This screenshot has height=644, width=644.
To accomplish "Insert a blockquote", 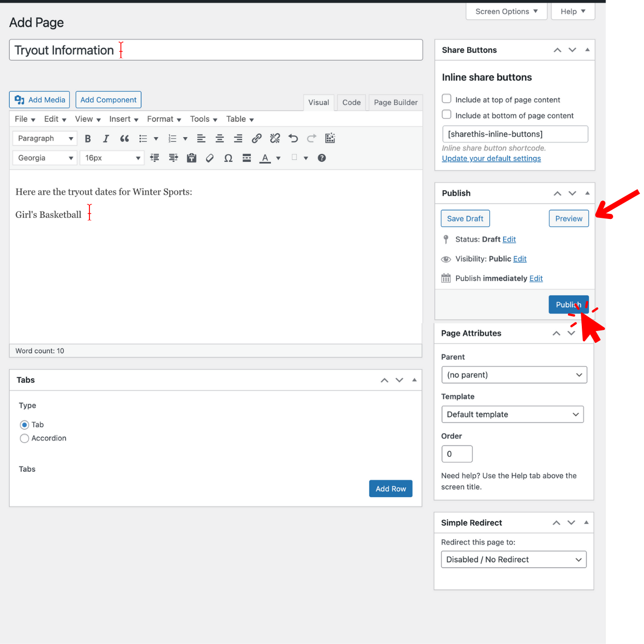I will (124, 139).
